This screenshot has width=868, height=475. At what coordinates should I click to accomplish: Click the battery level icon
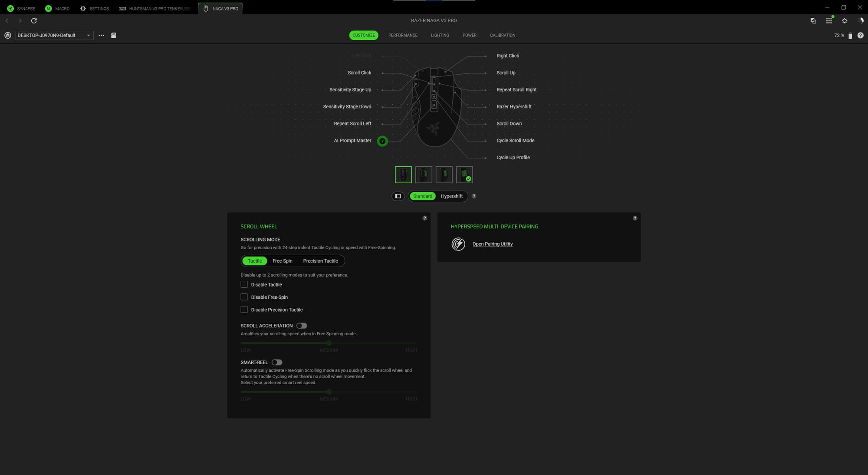(x=850, y=36)
